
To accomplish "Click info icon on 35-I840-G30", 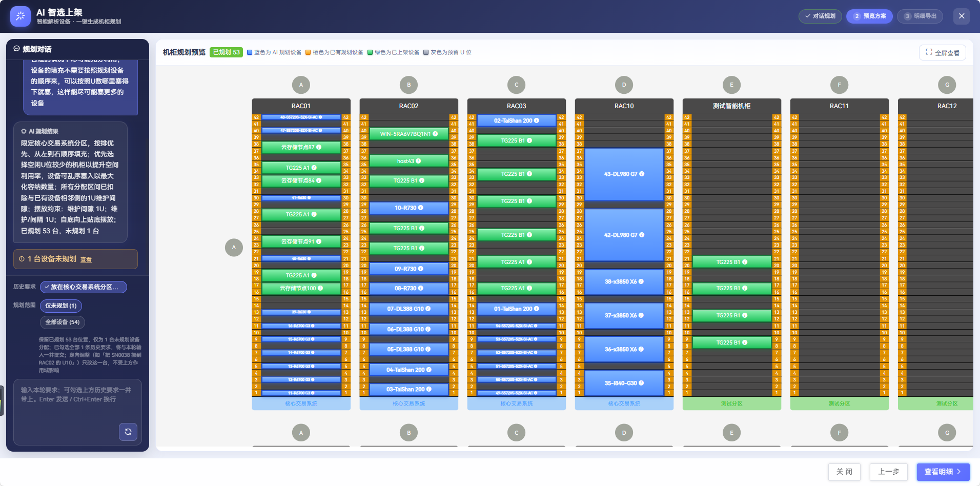I will (641, 383).
